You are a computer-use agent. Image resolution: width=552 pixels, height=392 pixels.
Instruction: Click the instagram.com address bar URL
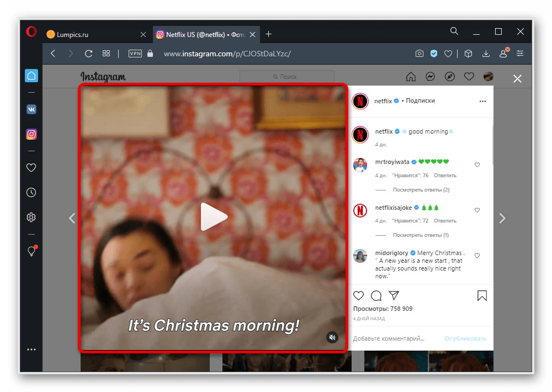pyautogui.click(x=227, y=54)
